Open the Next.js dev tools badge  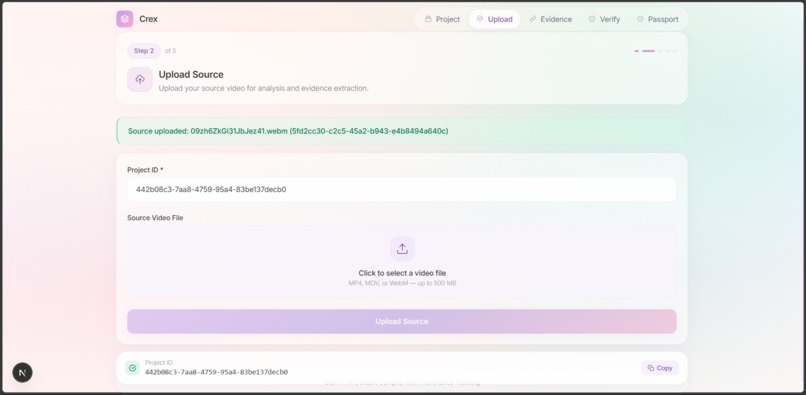23,372
